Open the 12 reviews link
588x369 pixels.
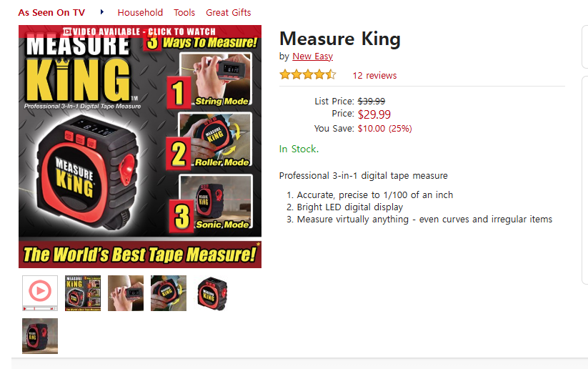pos(374,76)
